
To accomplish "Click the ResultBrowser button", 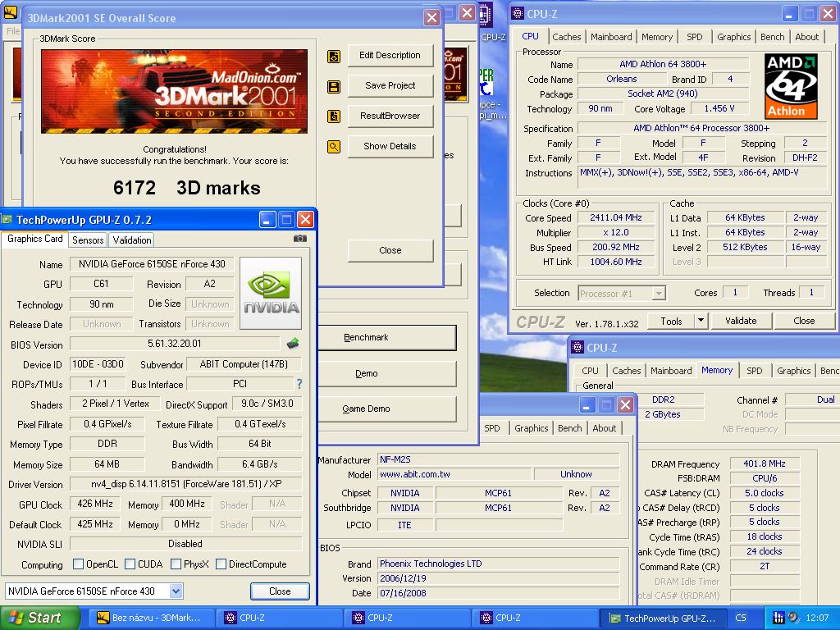I will 390,116.
